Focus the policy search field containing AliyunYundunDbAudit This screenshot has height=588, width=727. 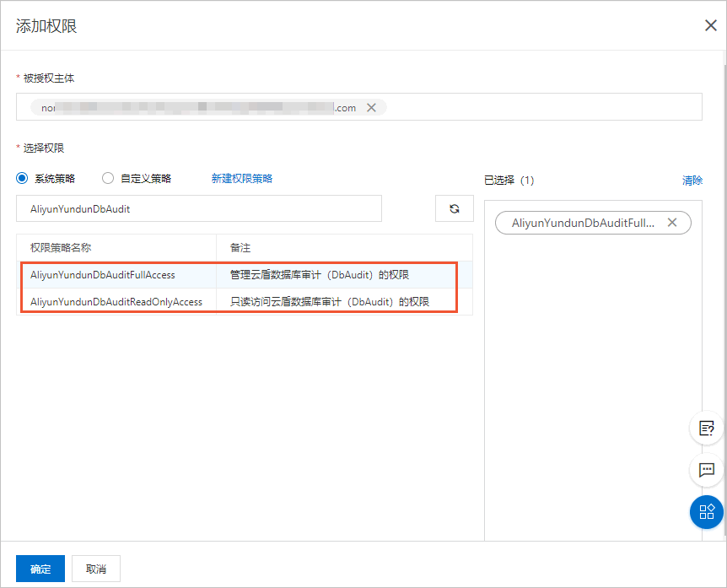click(199, 208)
